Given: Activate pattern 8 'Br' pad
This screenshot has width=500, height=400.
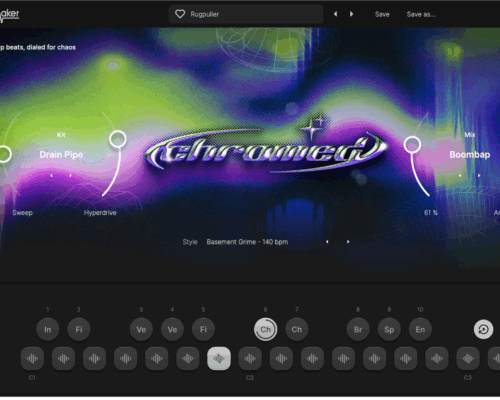Looking at the screenshot, I should (358, 329).
